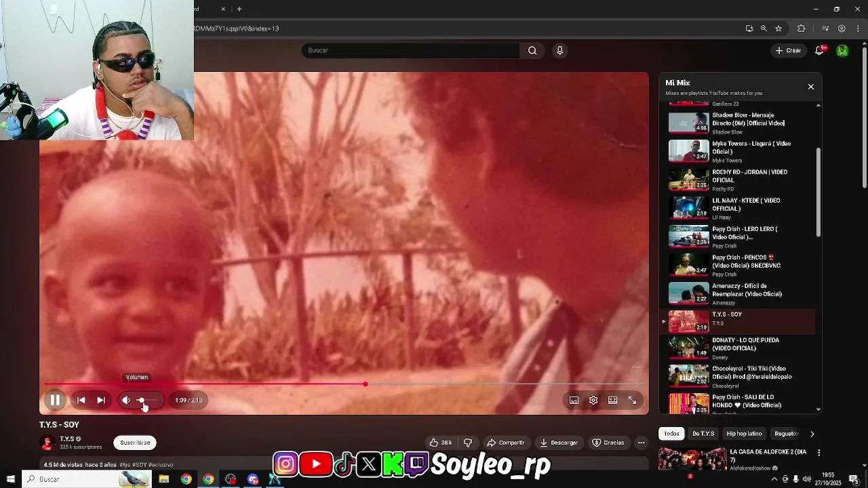Click the red video progress scrubber
This screenshot has height=488, width=868.
pos(365,384)
